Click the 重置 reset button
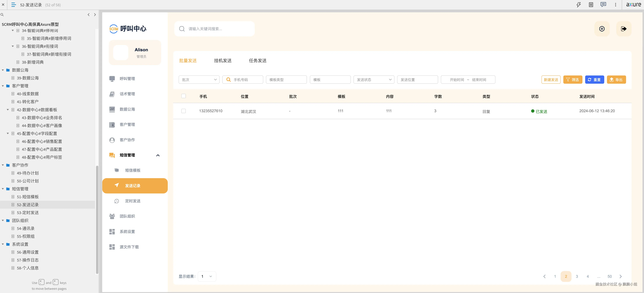 pos(595,80)
